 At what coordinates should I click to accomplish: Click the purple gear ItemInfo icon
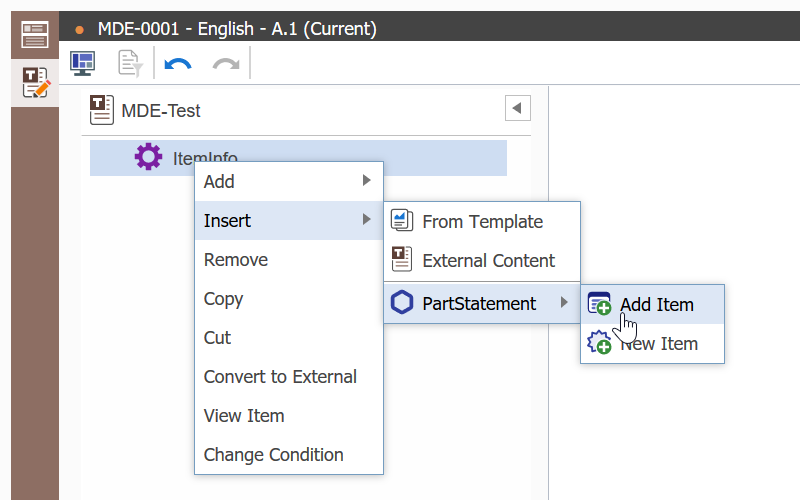click(x=148, y=157)
